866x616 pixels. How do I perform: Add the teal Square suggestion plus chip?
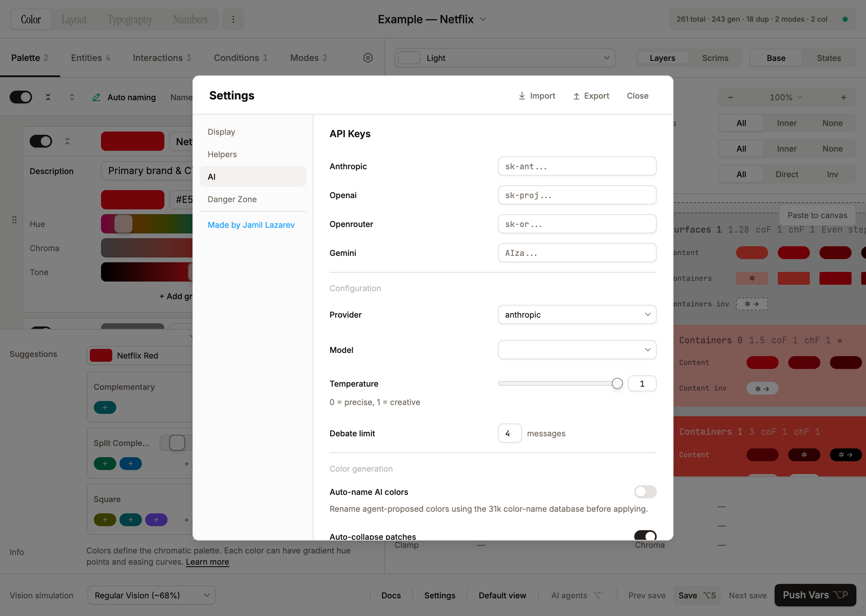click(x=131, y=520)
